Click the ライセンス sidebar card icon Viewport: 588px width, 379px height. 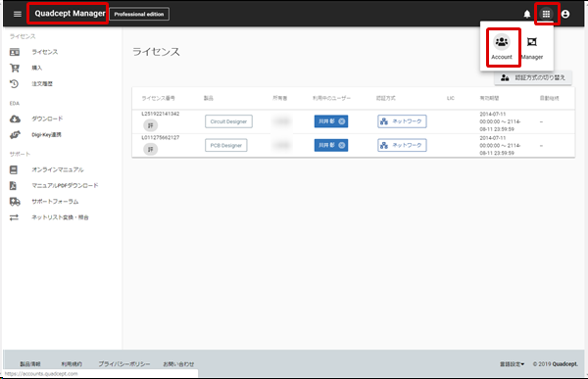[x=15, y=52]
